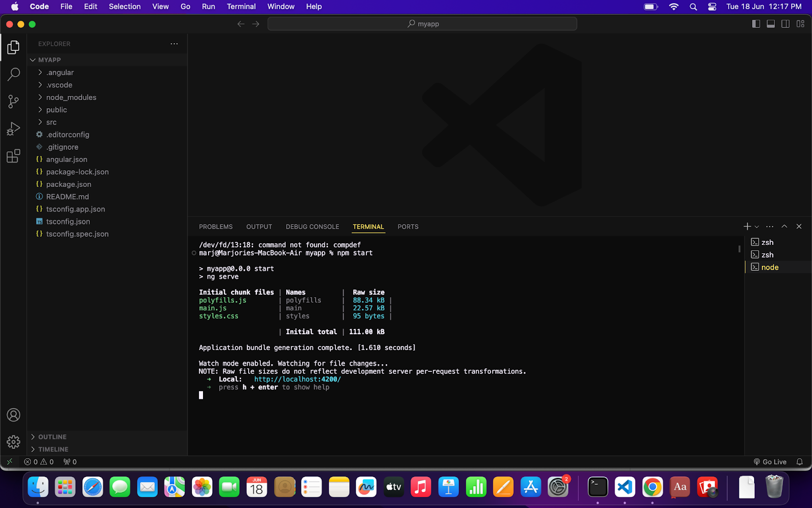Click the Accounts icon in activity bar
Viewport: 812px width, 508px height.
(14, 415)
